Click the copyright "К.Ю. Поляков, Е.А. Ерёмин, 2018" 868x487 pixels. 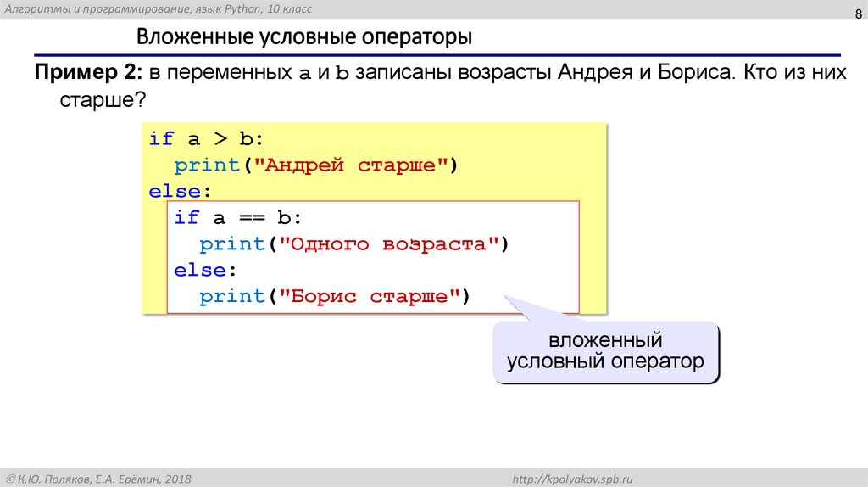click(x=98, y=479)
